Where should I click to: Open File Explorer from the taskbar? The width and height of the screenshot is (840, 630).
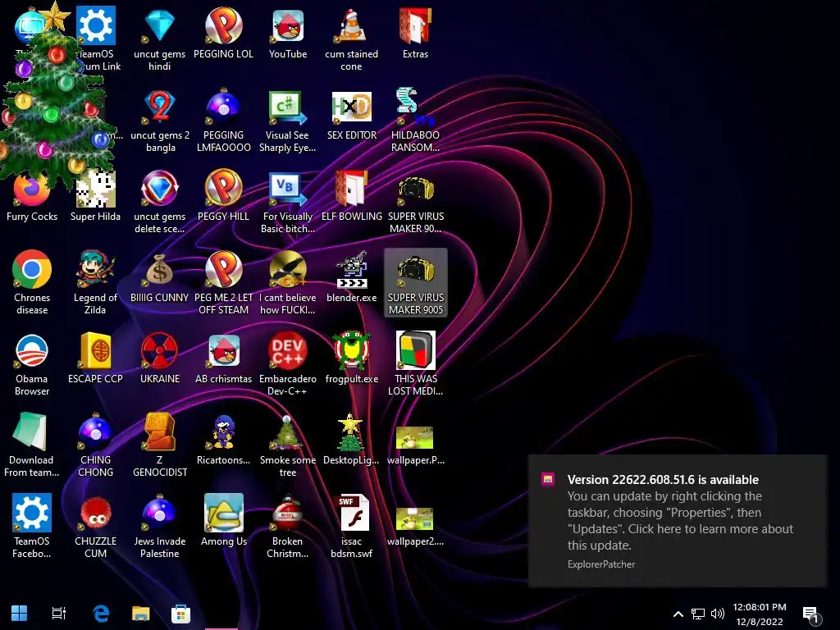[141, 614]
